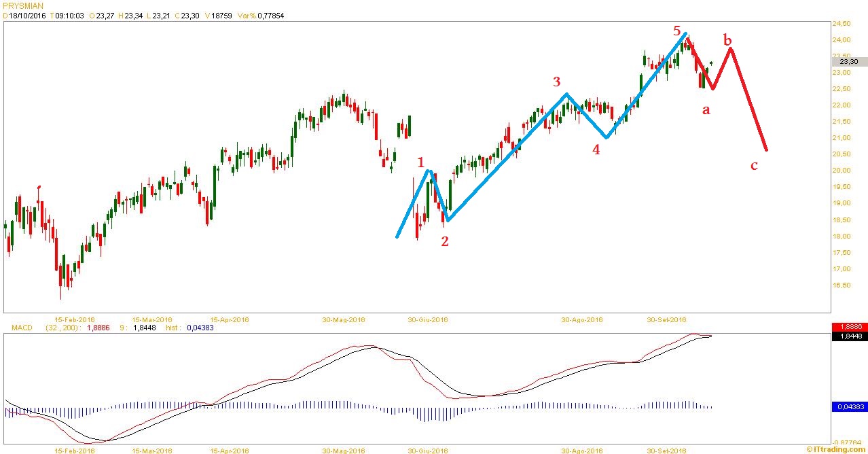
Task: Click the current price tag 23,30
Action: 848,61
